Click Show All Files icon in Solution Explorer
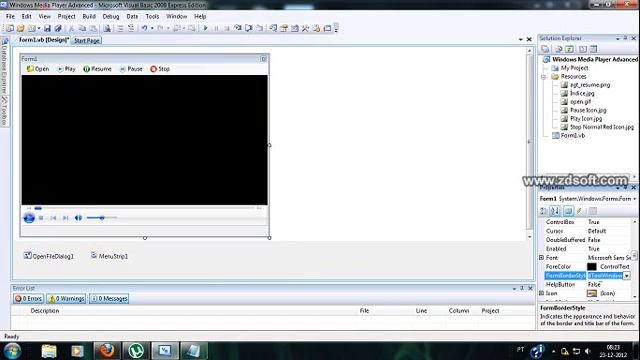 558,49
